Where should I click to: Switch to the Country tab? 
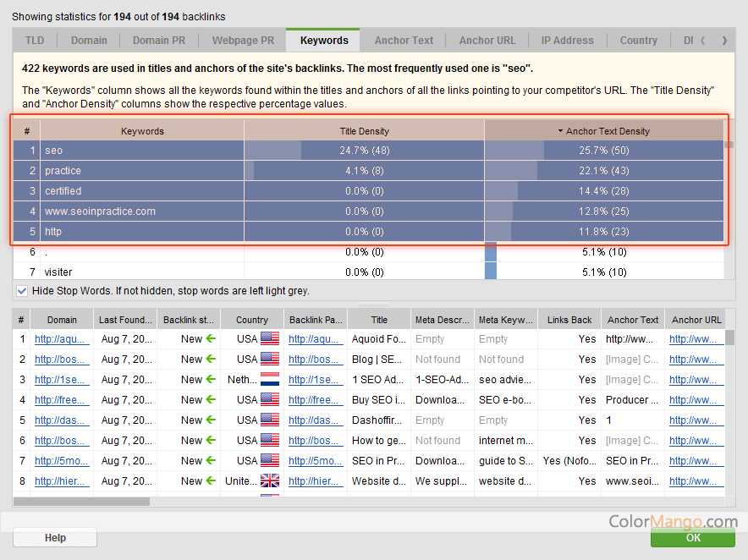click(x=638, y=40)
